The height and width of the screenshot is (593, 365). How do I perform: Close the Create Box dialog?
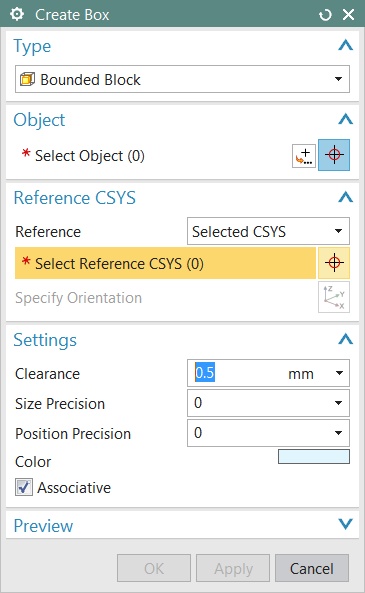pyautogui.click(x=348, y=15)
